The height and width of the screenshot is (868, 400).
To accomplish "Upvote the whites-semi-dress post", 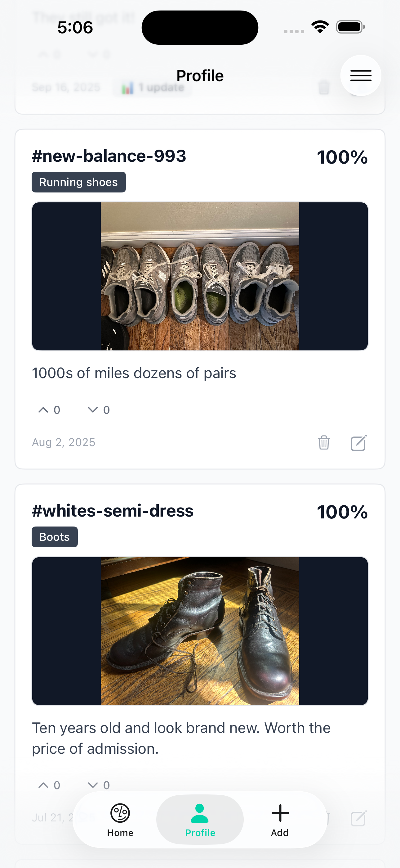I will 44,785.
